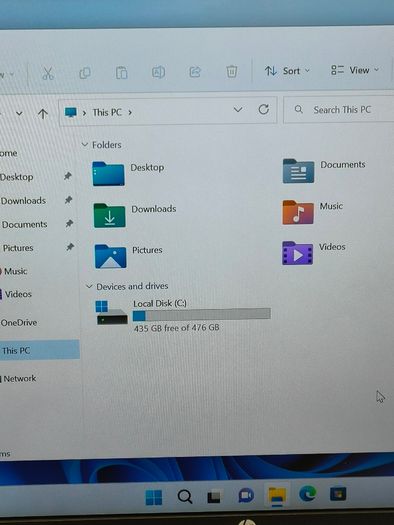Collapse the Devices and drives section
394x525 pixels.
[89, 287]
